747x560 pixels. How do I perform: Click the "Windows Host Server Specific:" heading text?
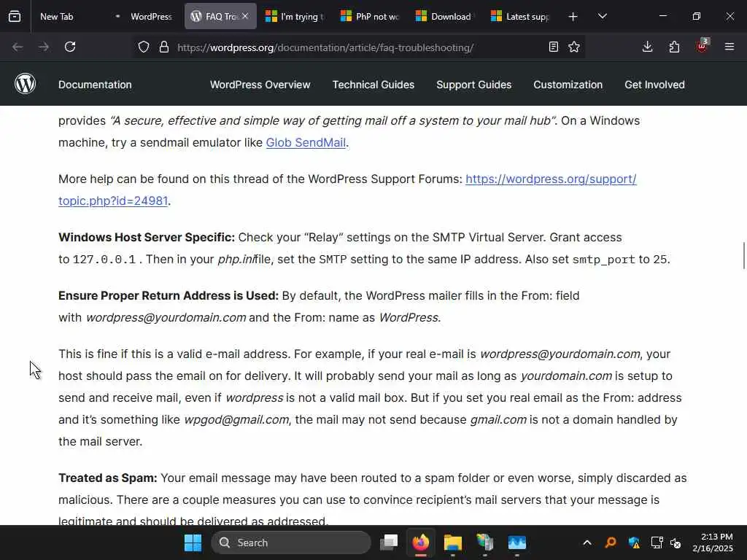coord(146,238)
